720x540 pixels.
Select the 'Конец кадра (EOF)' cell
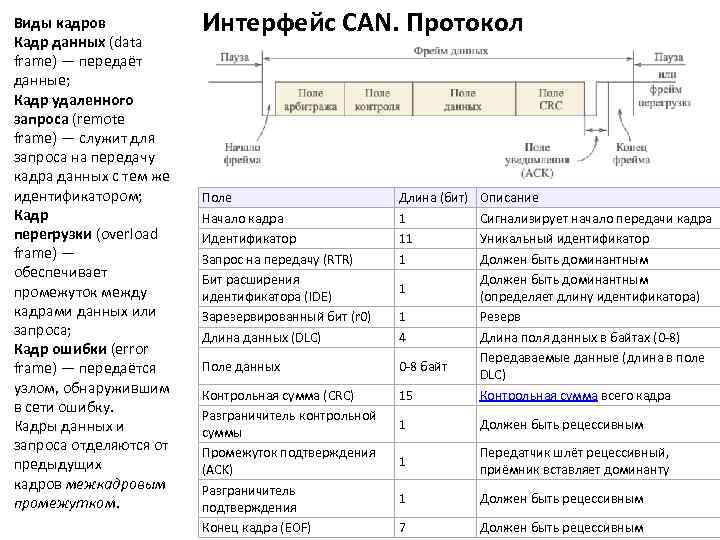(297, 528)
